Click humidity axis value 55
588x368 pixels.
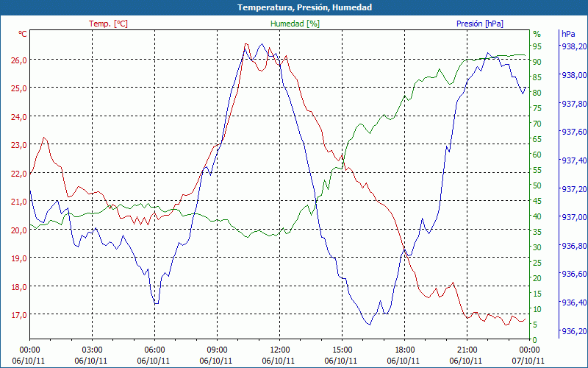(x=537, y=170)
